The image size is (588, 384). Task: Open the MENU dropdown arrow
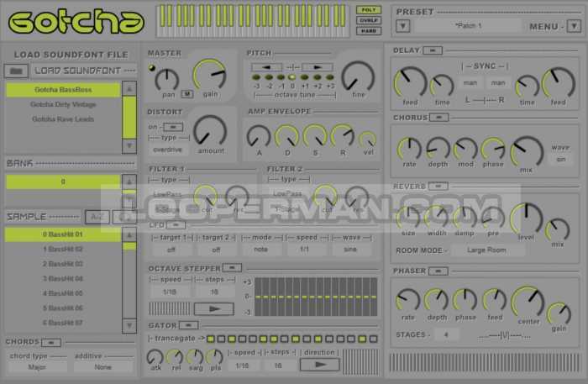(x=574, y=26)
